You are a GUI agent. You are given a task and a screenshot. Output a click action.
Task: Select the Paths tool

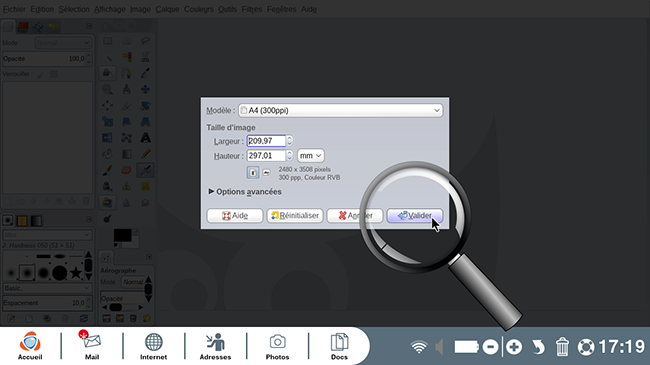click(x=126, y=73)
